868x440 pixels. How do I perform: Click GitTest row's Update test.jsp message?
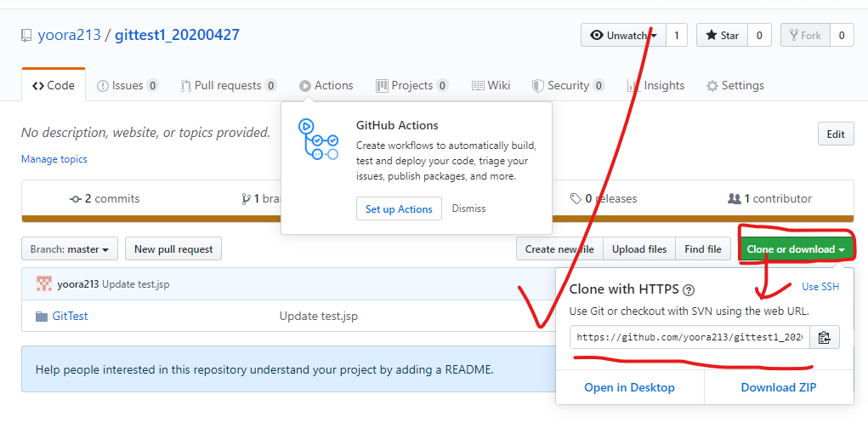pyautogui.click(x=318, y=316)
